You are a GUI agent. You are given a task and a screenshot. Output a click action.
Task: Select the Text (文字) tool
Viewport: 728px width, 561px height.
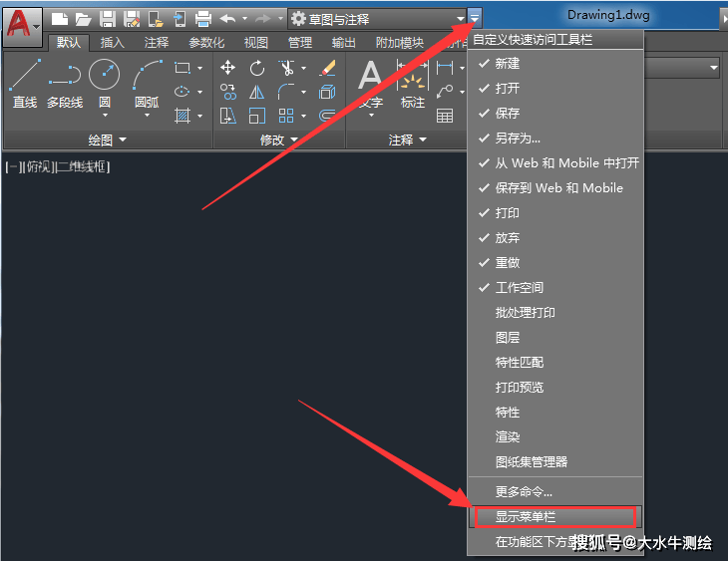click(371, 84)
